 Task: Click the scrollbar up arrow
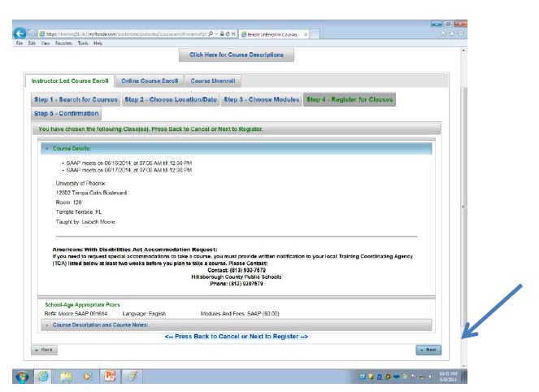(463, 50)
